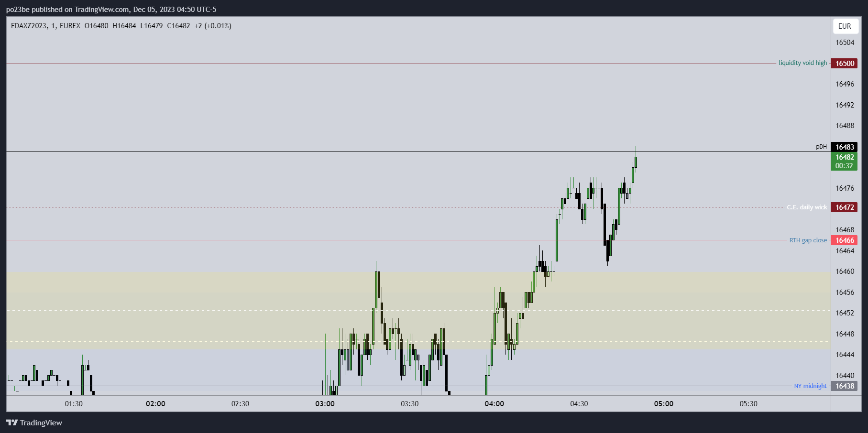
Task: Click the 02:00 time axis label
Action: click(155, 404)
